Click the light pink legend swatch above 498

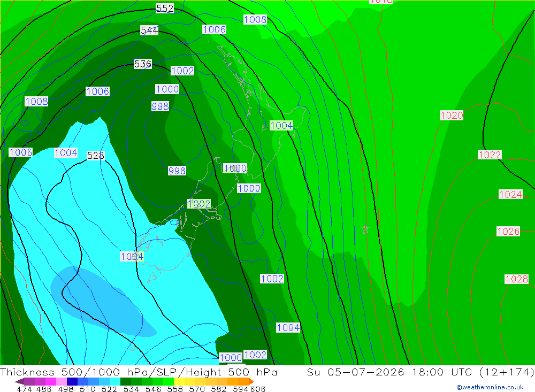point(62,381)
